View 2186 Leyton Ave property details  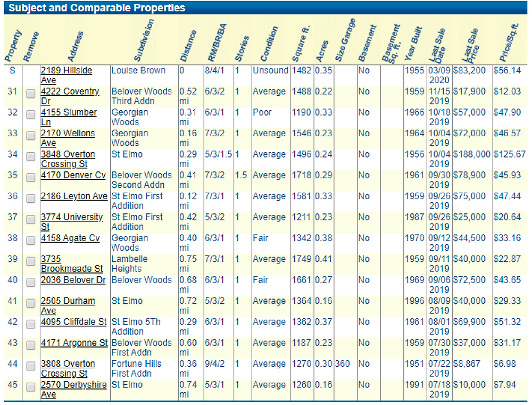click(x=74, y=196)
